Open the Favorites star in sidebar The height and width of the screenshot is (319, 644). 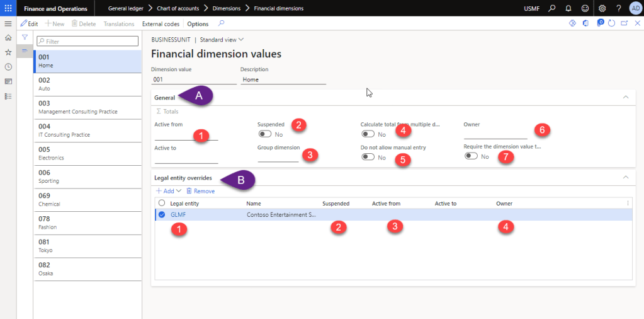click(8, 52)
